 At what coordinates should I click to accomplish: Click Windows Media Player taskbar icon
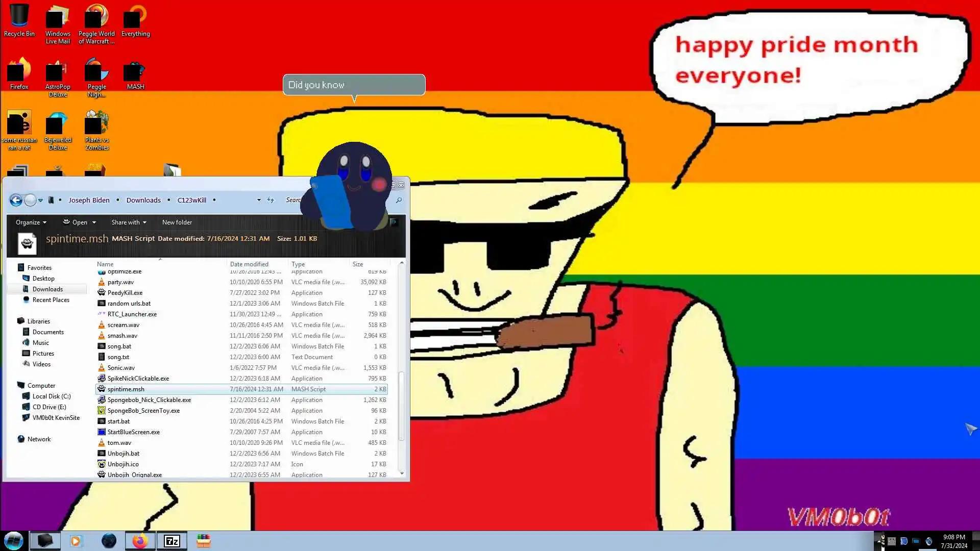(x=76, y=541)
